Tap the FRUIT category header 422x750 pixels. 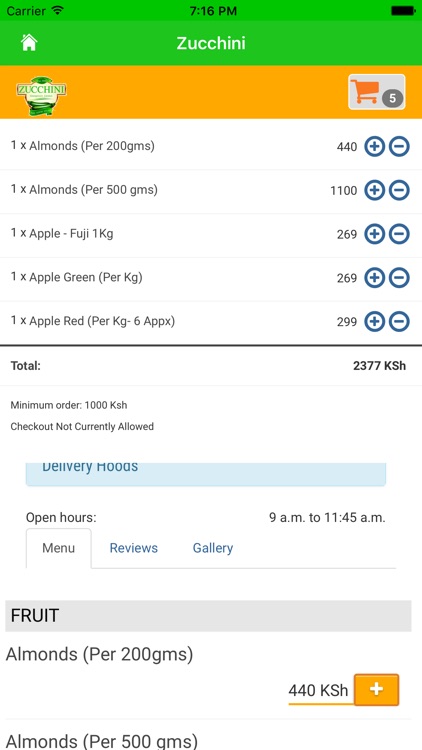point(208,616)
